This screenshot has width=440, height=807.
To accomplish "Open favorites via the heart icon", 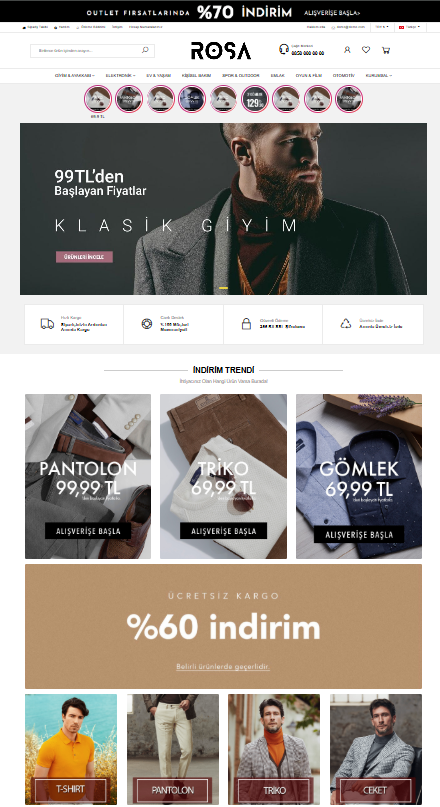I will click(x=366, y=50).
